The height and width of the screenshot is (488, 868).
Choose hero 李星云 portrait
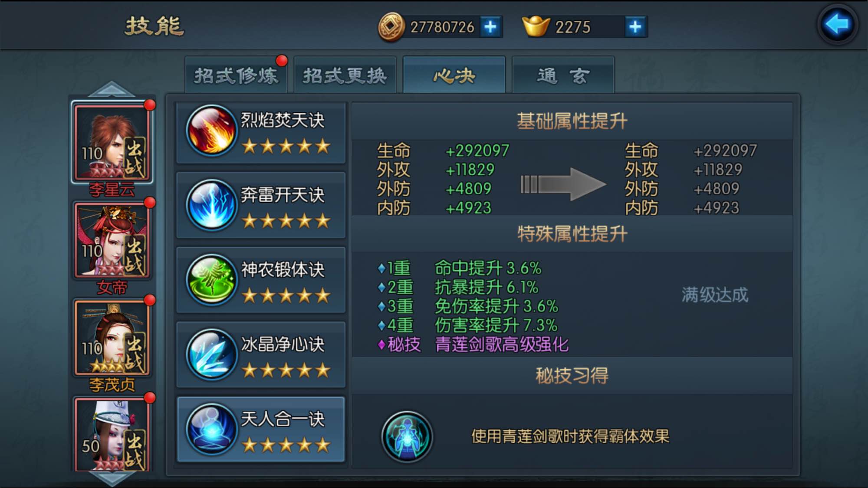112,142
